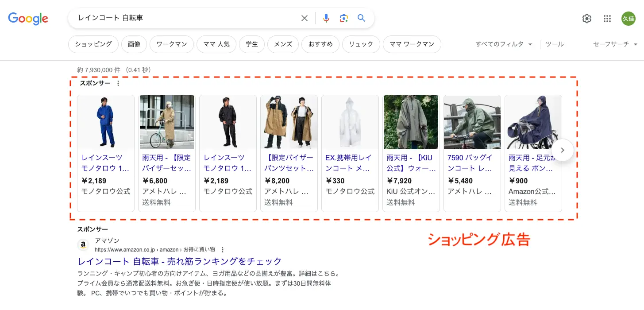Image resolution: width=644 pixels, height=310 pixels.
Task: Click the Google logo
Action: (x=28, y=19)
